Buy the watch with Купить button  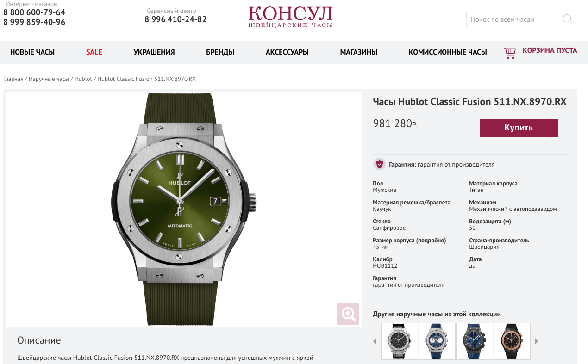[519, 128]
